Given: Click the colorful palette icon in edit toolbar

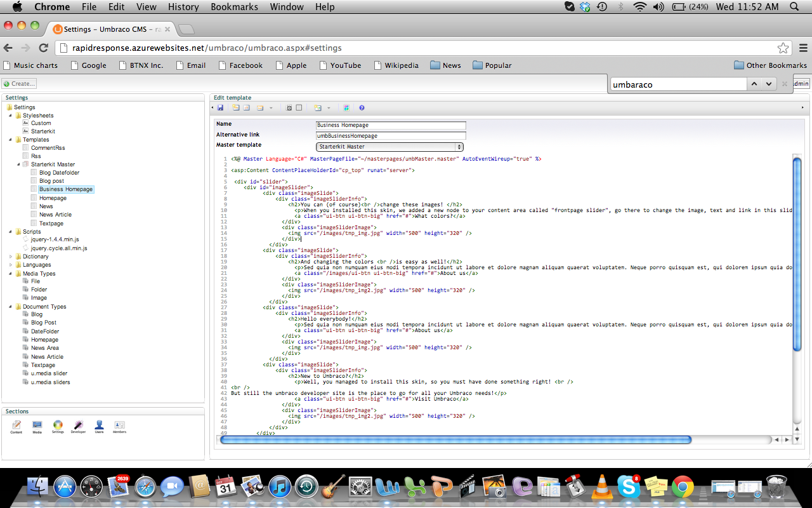Looking at the screenshot, I should click(346, 108).
